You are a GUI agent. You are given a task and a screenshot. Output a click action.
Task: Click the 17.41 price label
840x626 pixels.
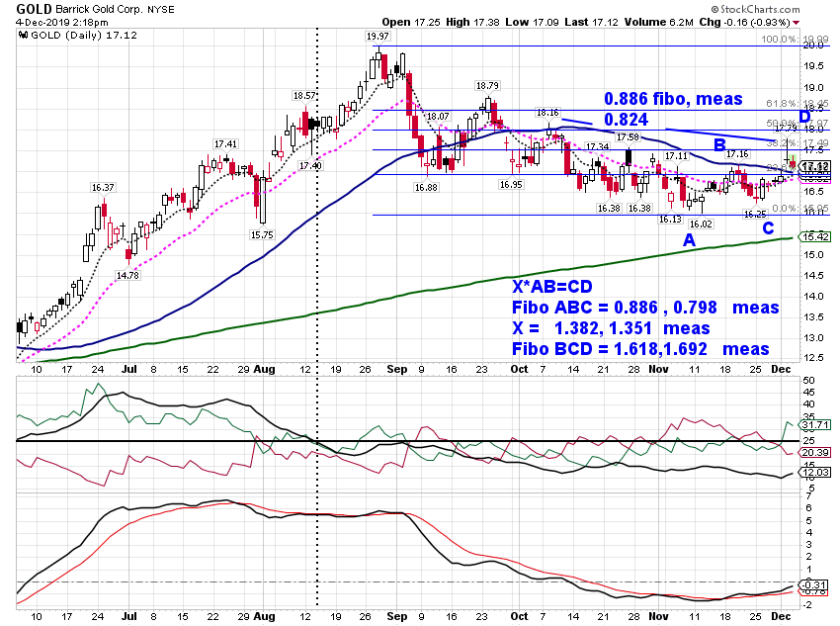pos(225,143)
